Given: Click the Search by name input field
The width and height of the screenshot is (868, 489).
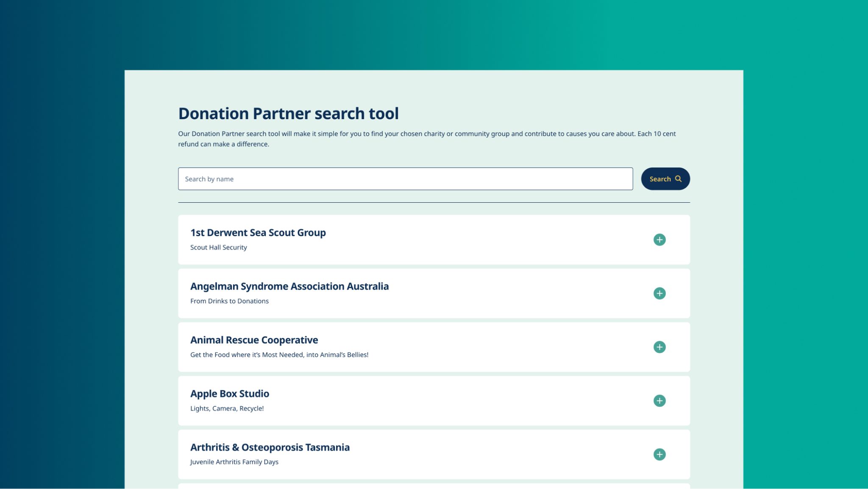Looking at the screenshot, I should 405,179.
